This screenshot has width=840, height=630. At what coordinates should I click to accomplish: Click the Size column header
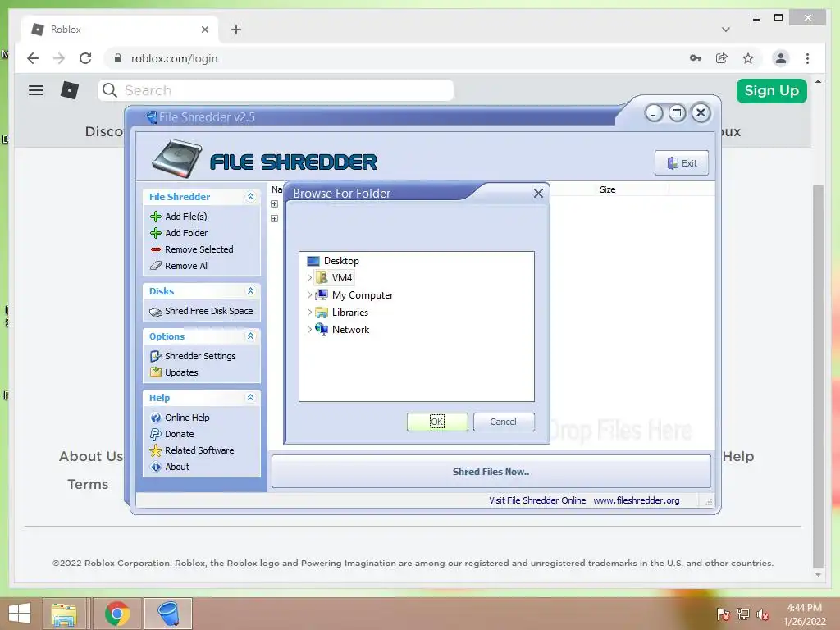608,189
